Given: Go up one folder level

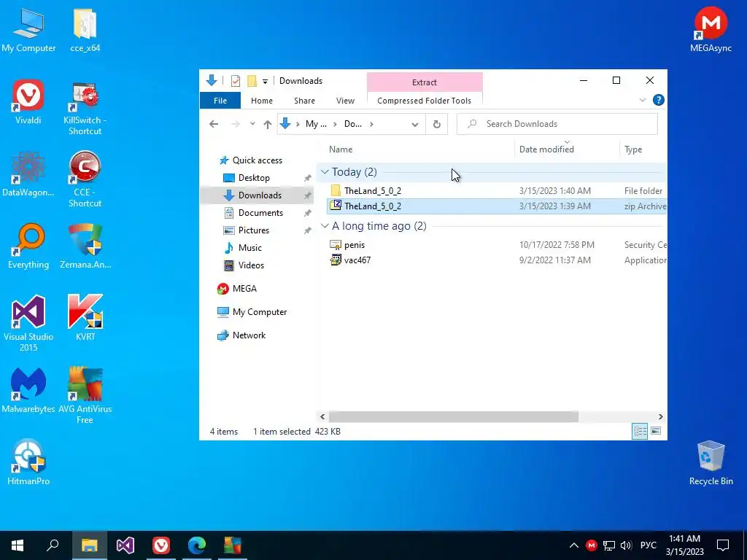Looking at the screenshot, I should pyautogui.click(x=268, y=124).
